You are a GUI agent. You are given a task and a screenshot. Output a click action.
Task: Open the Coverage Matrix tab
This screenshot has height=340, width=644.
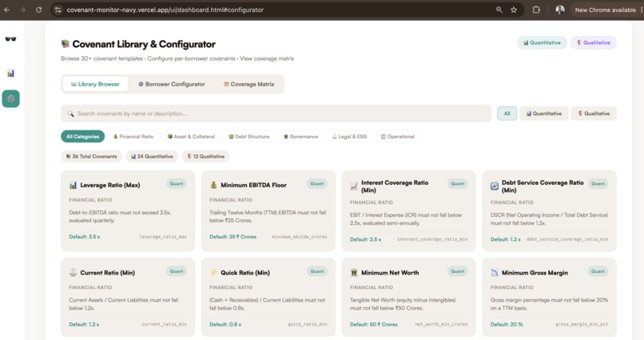249,84
